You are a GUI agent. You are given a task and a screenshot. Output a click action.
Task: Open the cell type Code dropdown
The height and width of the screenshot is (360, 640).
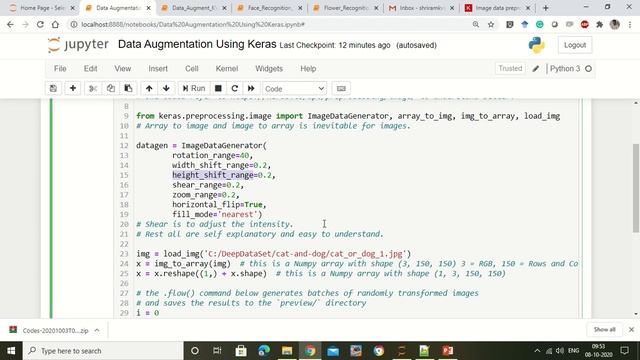click(x=294, y=89)
